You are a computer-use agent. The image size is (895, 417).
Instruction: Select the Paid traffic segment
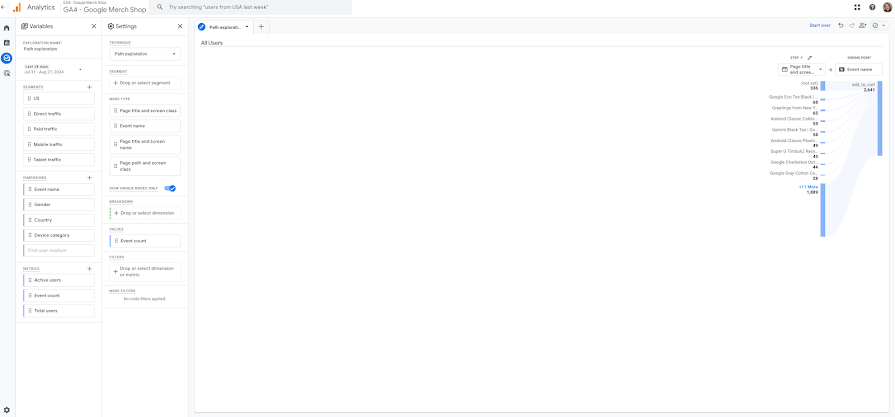tap(59, 129)
